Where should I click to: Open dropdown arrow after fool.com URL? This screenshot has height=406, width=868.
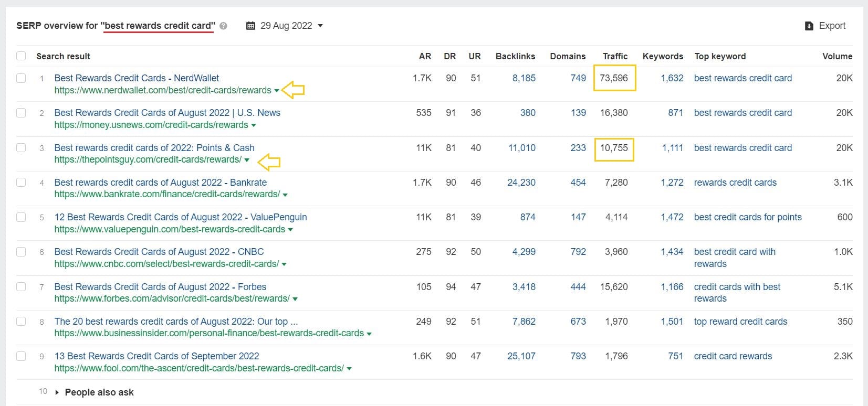click(349, 369)
